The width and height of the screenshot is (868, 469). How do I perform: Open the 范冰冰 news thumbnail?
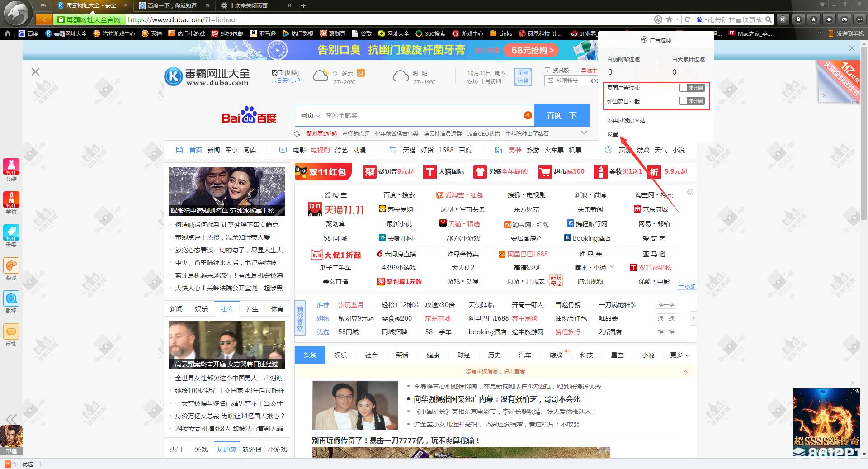coord(227,191)
